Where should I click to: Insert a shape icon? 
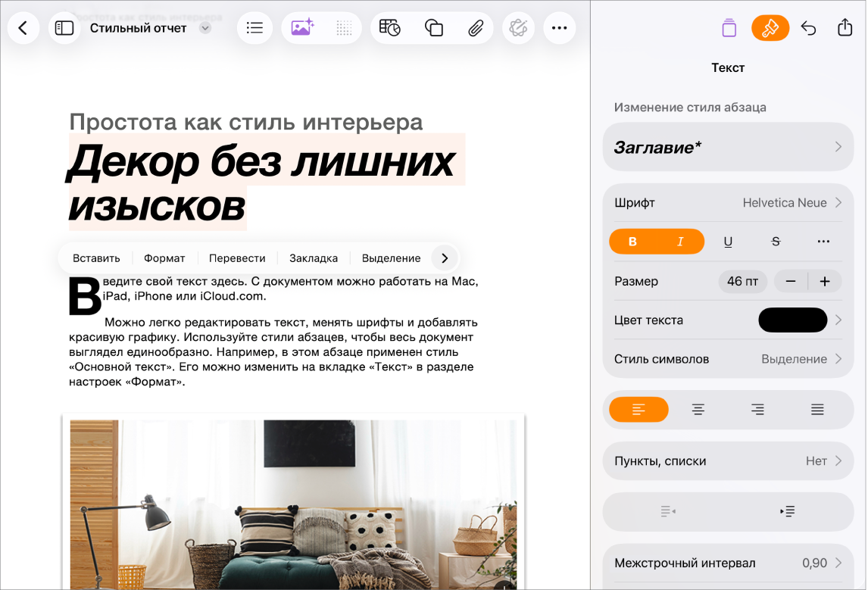click(x=433, y=28)
